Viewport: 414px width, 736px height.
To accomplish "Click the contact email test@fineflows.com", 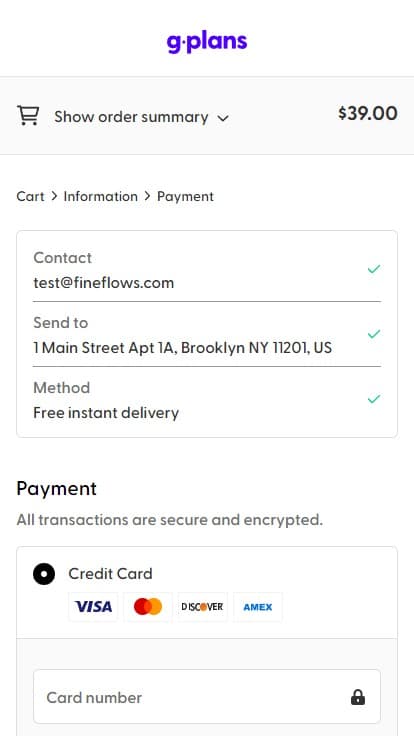I will tap(104, 283).
